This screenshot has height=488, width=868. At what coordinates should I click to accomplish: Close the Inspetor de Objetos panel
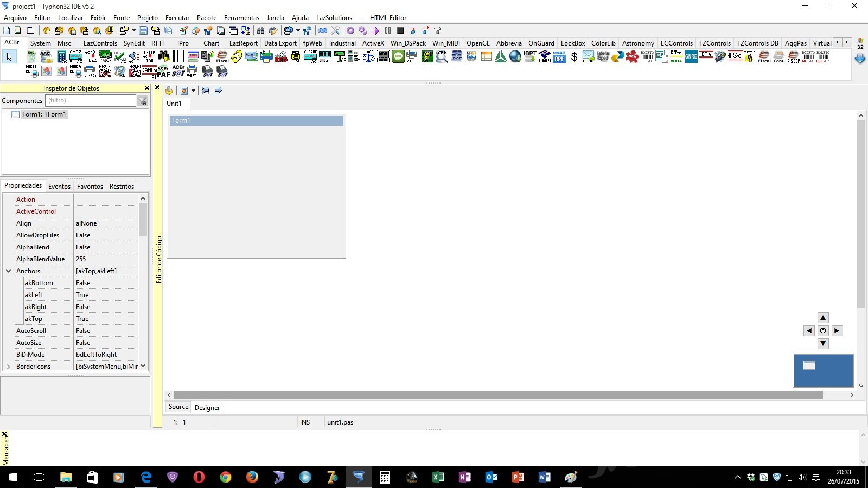click(146, 88)
